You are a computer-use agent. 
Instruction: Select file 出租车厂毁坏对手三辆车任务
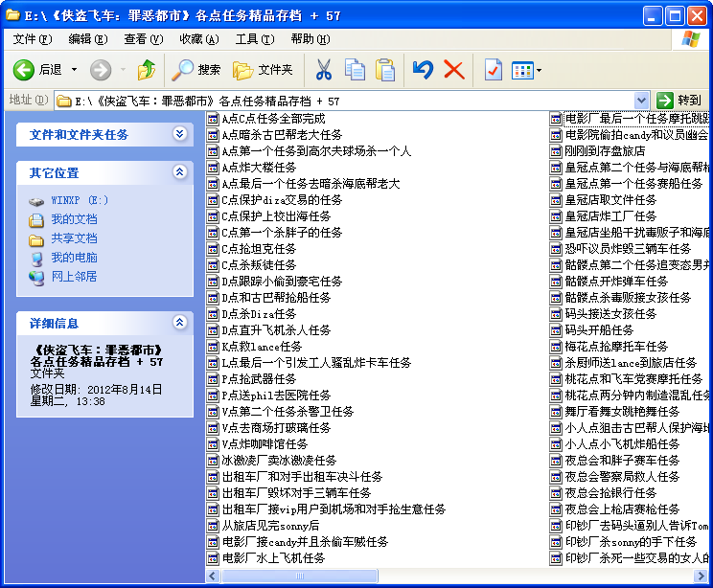tap(288, 493)
